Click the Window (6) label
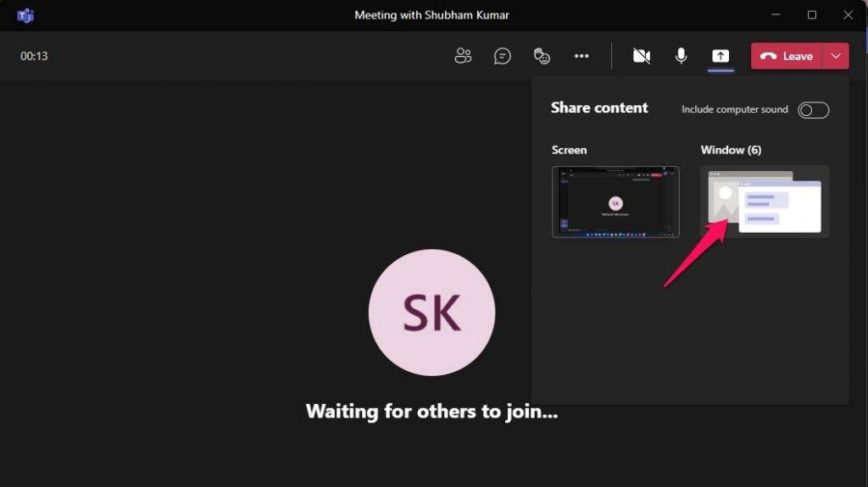Viewport: 868px width, 487px height. (x=731, y=150)
